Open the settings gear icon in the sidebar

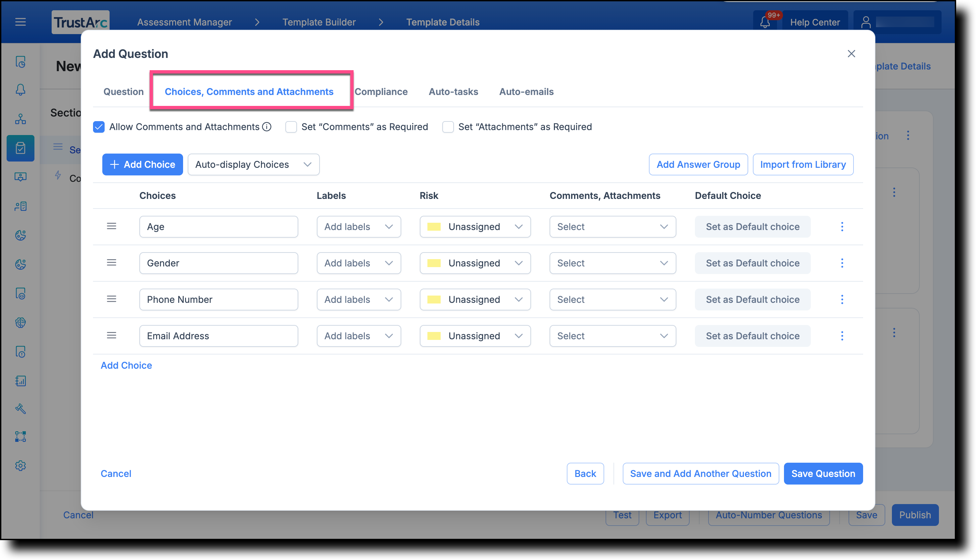pos(21,466)
